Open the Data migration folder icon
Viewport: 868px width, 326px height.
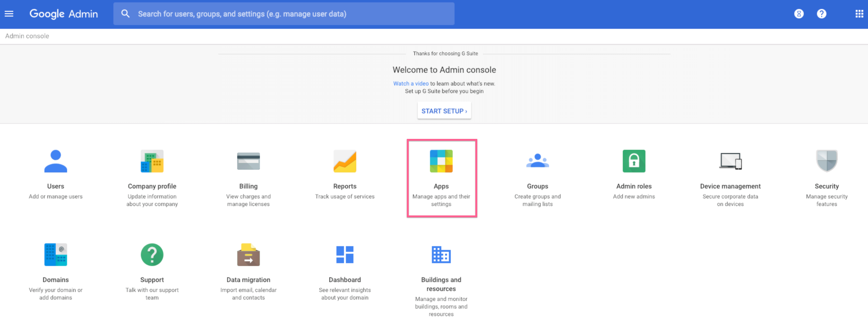(x=249, y=255)
